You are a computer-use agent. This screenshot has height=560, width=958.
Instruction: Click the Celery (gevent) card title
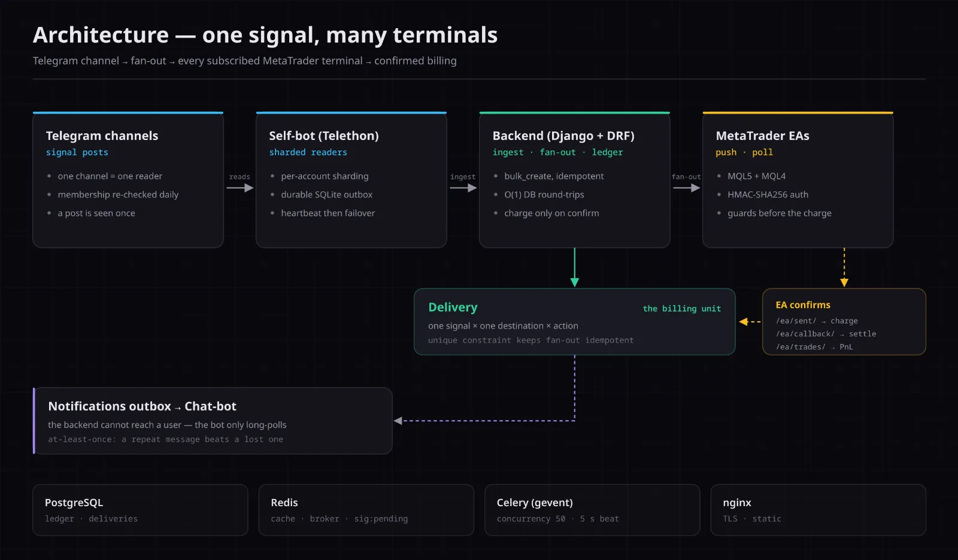pyautogui.click(x=534, y=503)
